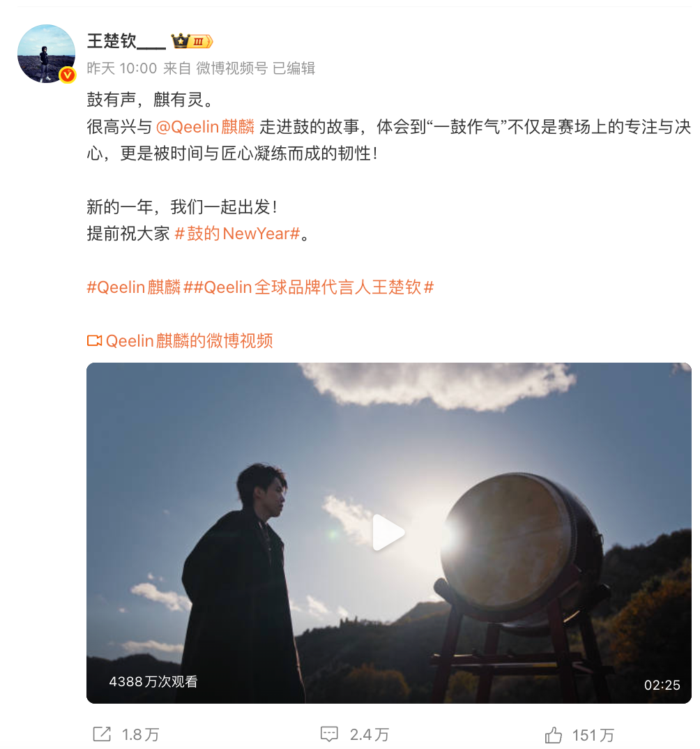The height and width of the screenshot is (749, 700).
Task: Click the 1.8万 repost count
Action: (140, 734)
